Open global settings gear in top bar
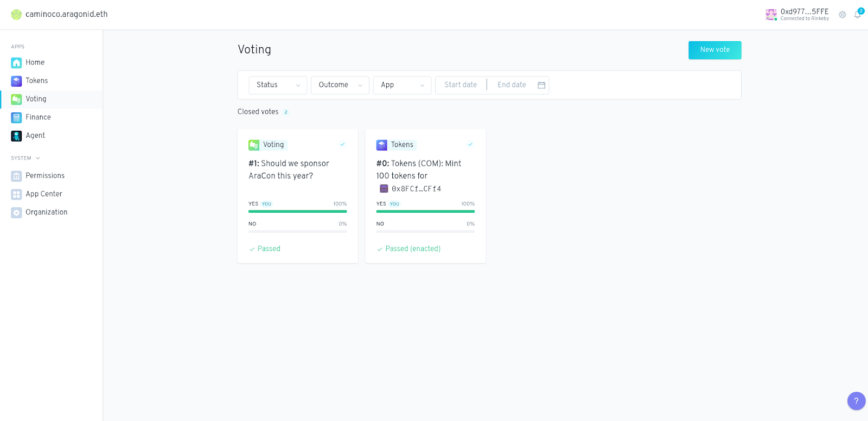 [842, 15]
